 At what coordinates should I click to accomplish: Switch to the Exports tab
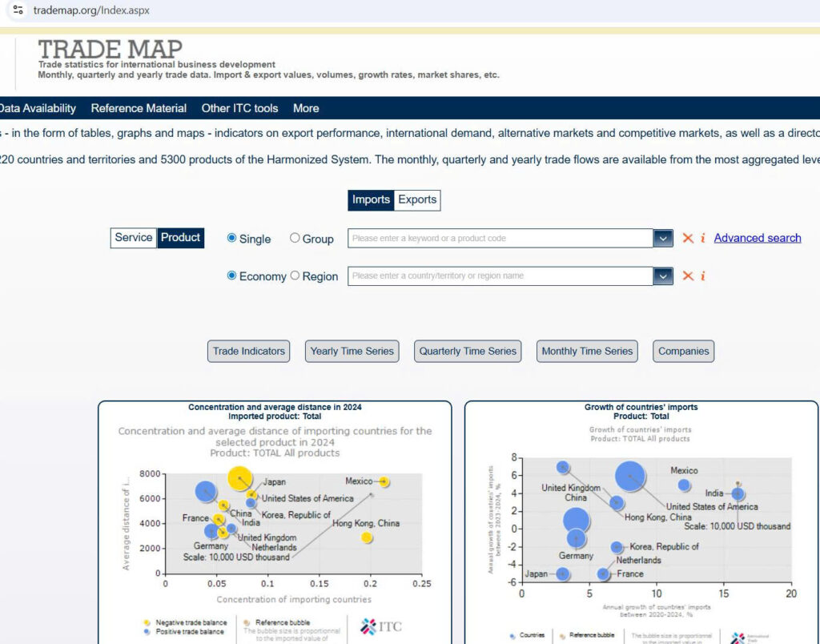(x=417, y=199)
